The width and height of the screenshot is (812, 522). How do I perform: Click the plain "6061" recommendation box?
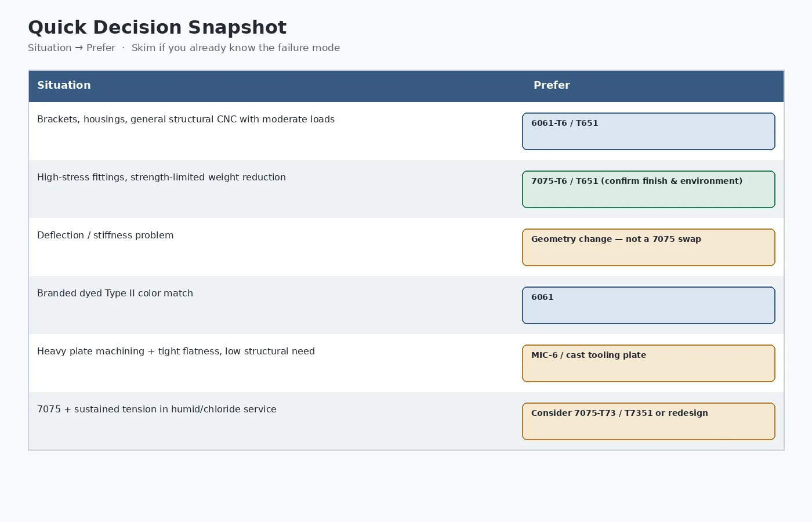pyautogui.click(x=648, y=305)
